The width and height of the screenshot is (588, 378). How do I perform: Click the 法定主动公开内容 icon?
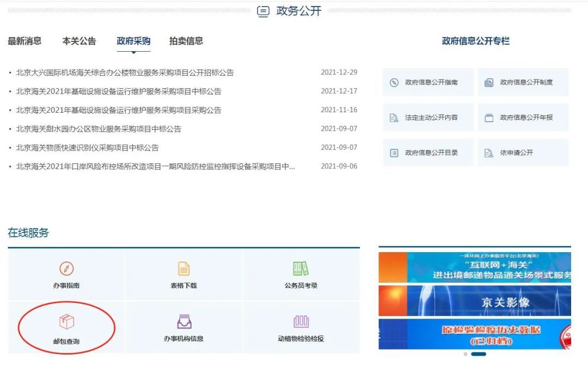coord(394,118)
